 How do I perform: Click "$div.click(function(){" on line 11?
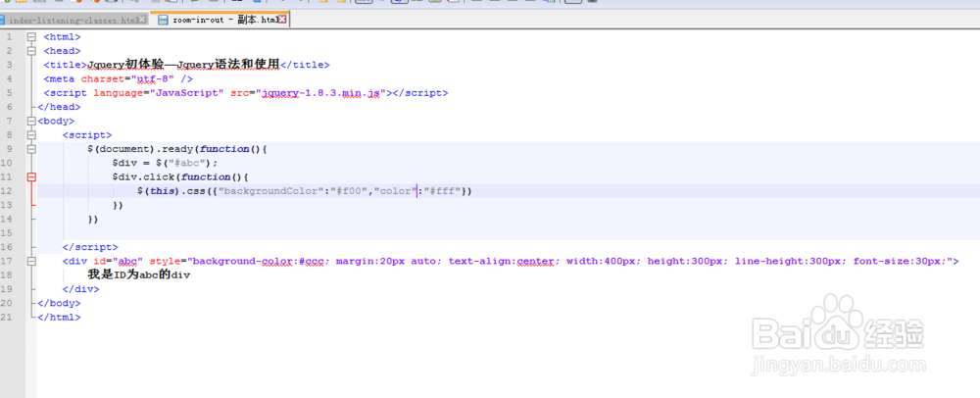[x=180, y=176]
